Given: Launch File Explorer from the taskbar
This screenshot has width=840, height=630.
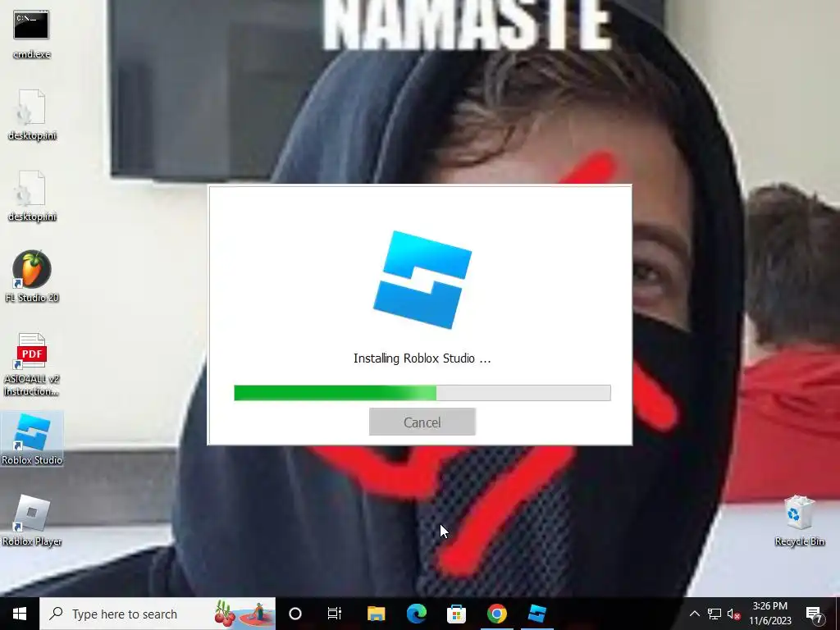Looking at the screenshot, I should pos(376,614).
